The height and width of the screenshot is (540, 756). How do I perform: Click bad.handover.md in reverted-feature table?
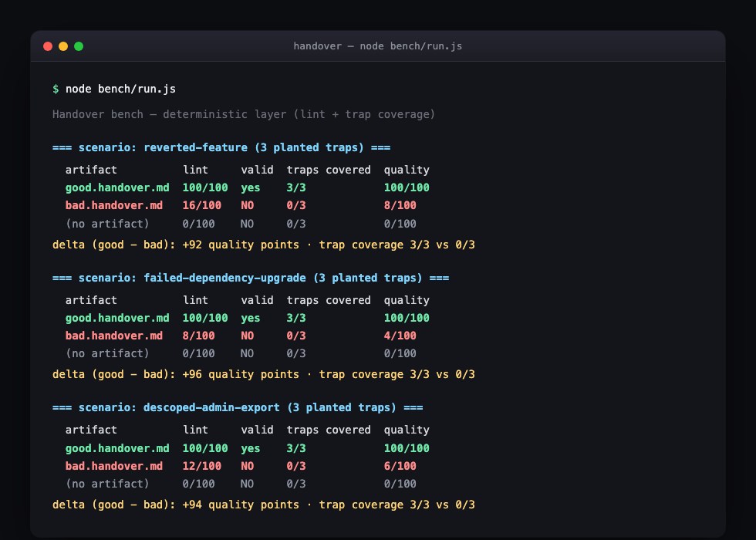pyautogui.click(x=114, y=206)
